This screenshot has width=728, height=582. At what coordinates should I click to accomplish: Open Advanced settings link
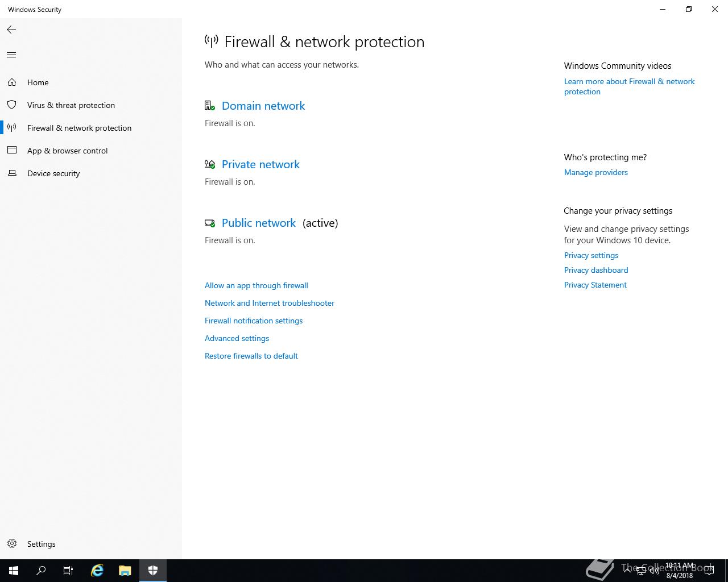click(237, 338)
